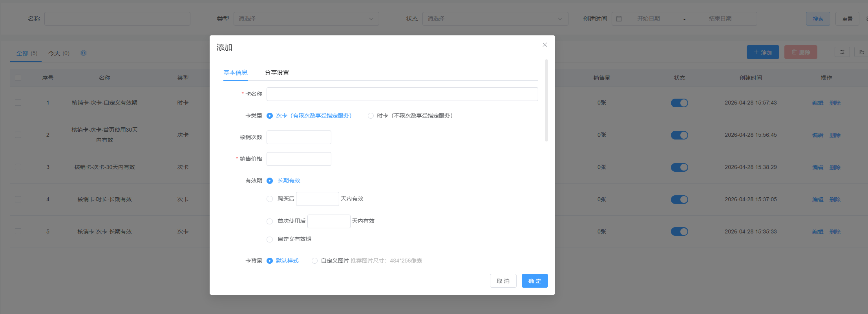Open the tab settings gear icon
Screen dimensions: 868x314
[x=84, y=53]
